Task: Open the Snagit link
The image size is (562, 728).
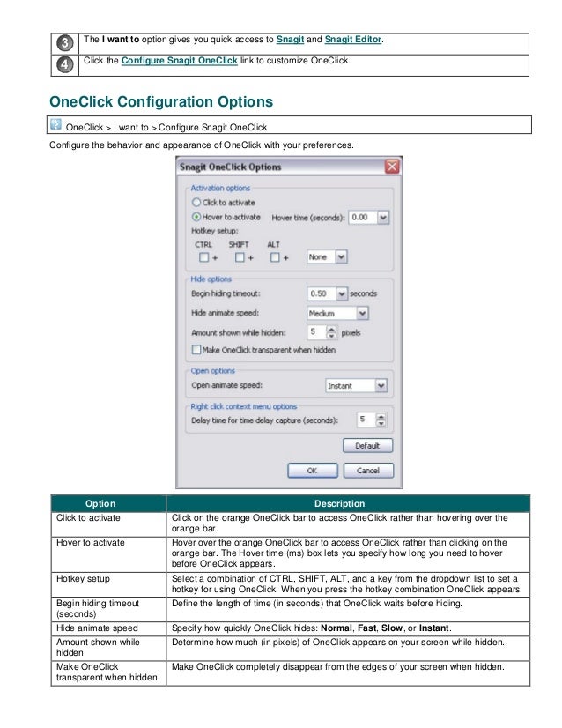Action: pyautogui.click(x=290, y=40)
